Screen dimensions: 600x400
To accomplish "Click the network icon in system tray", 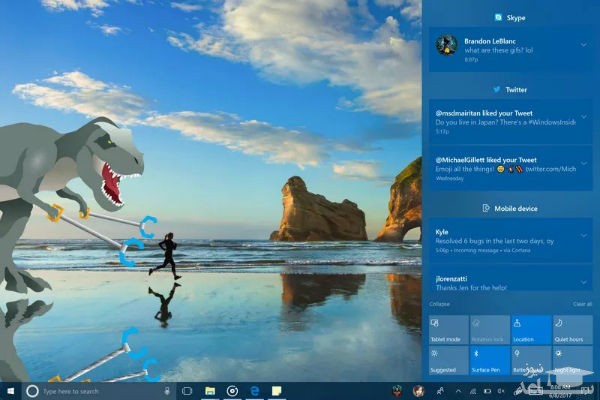I will point(473,391).
